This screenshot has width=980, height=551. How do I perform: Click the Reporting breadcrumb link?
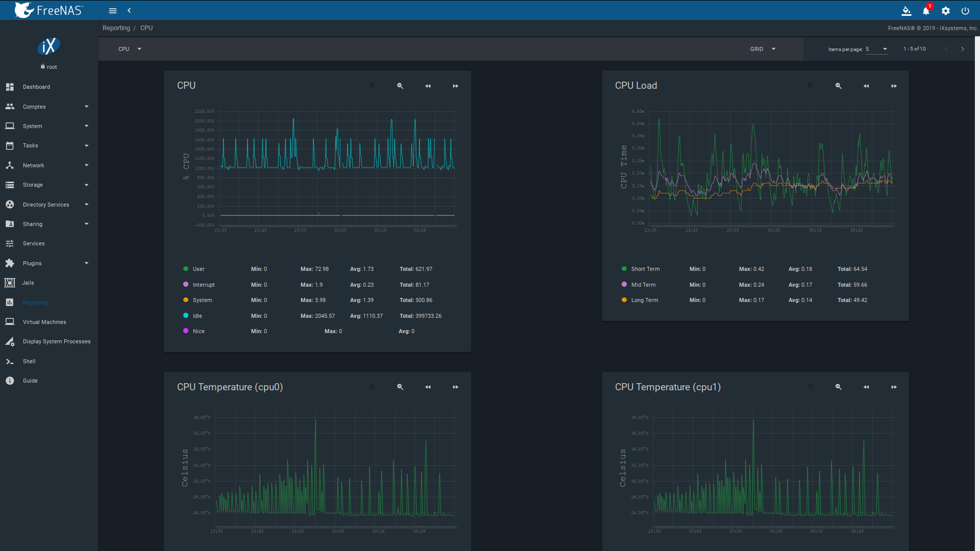116,28
